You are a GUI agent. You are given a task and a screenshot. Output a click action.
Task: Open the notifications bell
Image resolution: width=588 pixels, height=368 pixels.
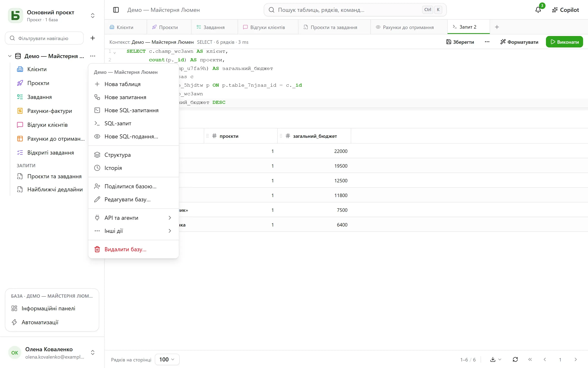pos(538,10)
